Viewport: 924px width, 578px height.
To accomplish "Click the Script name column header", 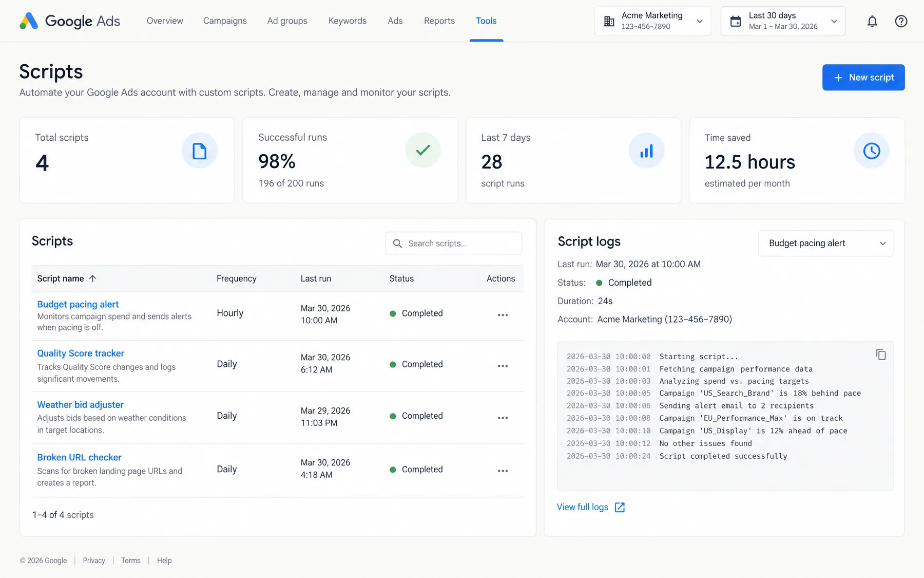I will (61, 278).
